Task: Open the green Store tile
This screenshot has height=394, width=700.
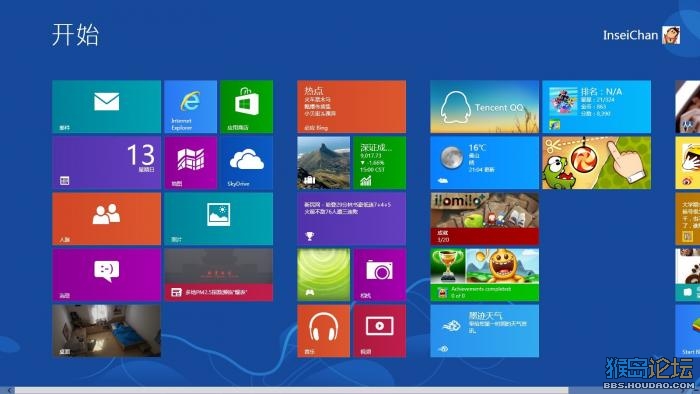Action: coord(246,107)
